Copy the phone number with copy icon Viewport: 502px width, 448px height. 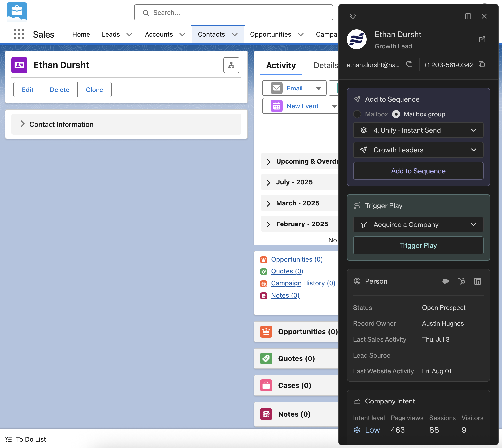coord(482,64)
